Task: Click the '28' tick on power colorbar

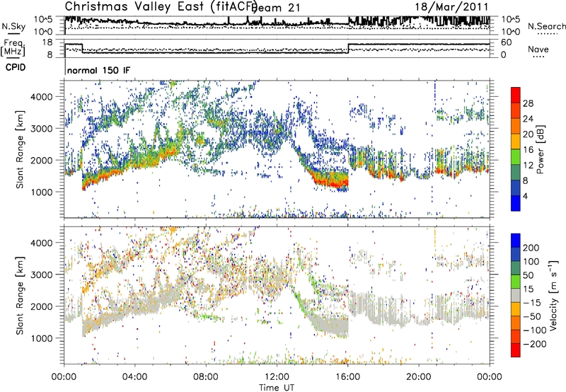Action: [528, 103]
